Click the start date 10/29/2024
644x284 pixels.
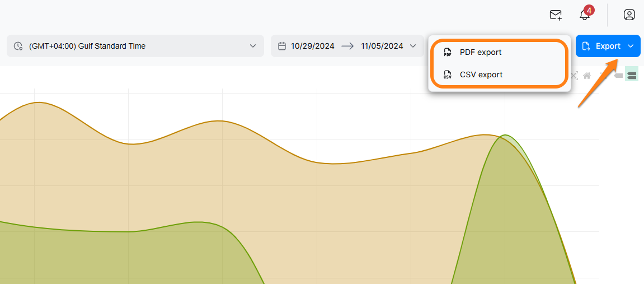(313, 46)
